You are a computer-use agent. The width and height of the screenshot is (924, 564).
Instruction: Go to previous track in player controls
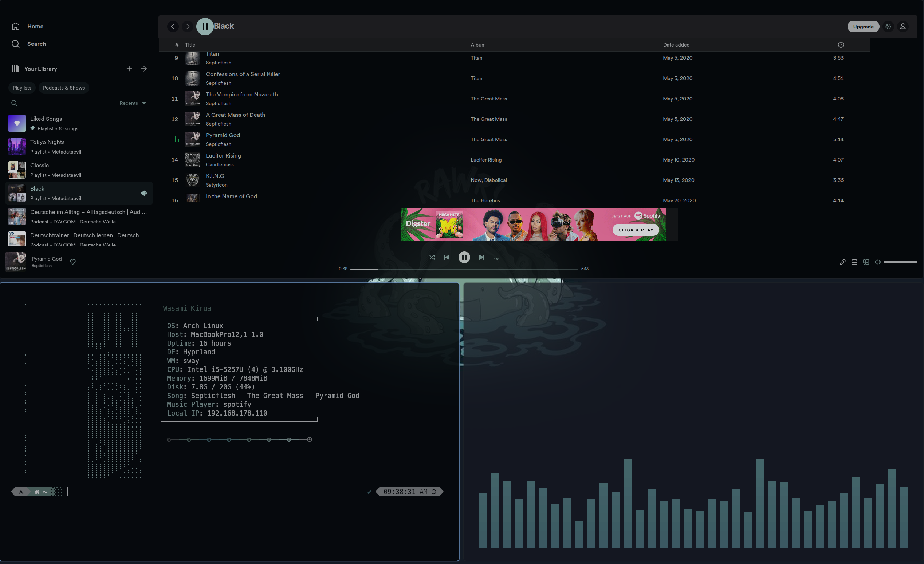click(x=447, y=257)
